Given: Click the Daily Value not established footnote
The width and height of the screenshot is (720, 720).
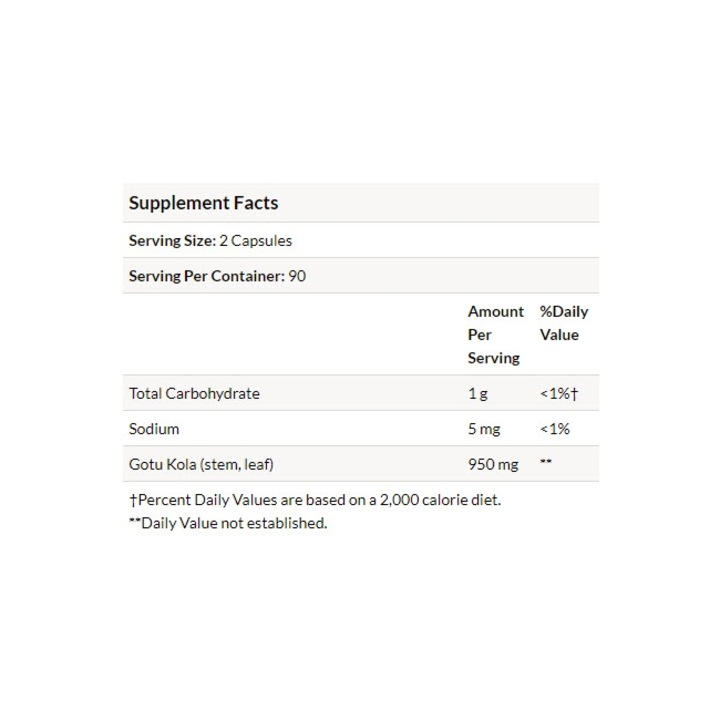Looking at the screenshot, I should (228, 523).
